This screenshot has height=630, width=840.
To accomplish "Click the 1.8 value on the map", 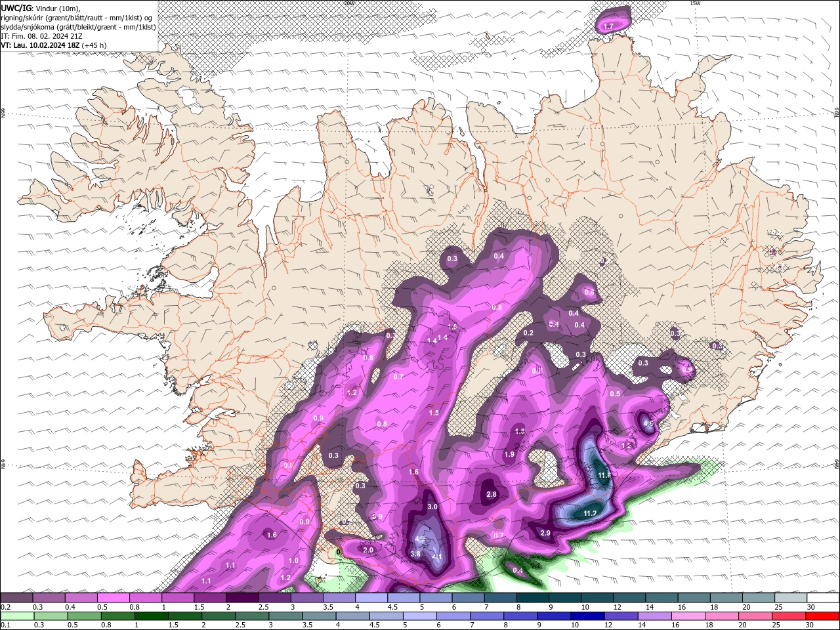I will 520,431.
